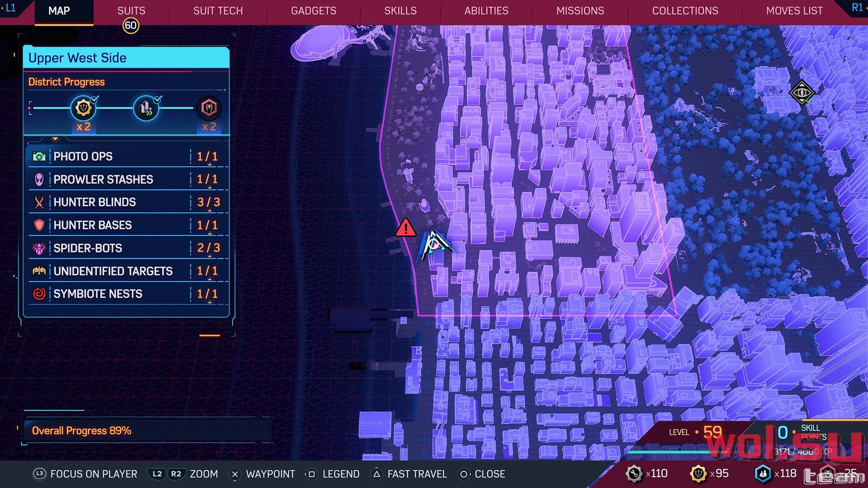Open the Collections tab
868x488 pixels.
coord(685,11)
